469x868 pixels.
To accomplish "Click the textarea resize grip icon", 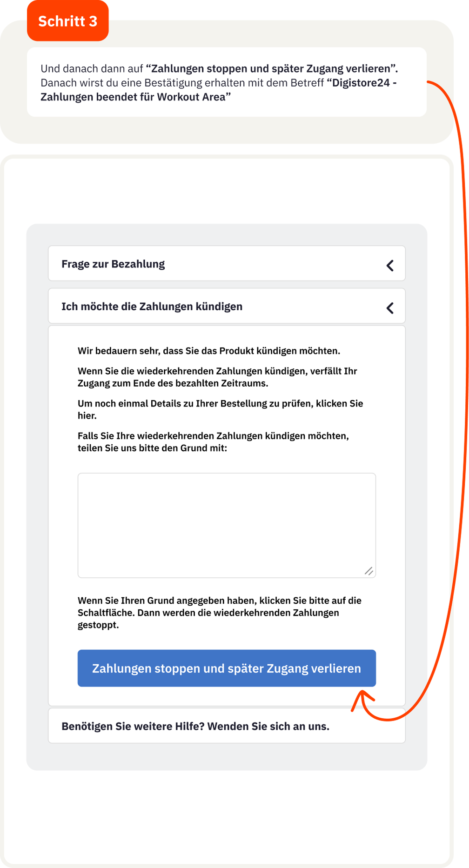I will [x=369, y=571].
